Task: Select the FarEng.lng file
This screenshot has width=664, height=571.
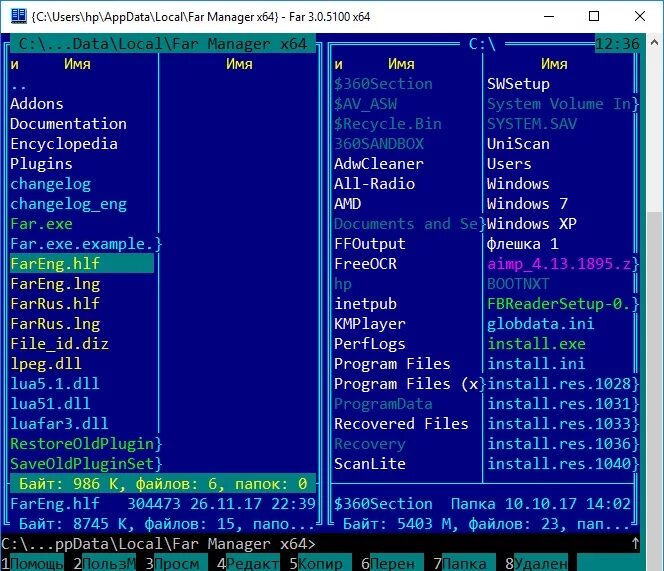Action: point(55,284)
